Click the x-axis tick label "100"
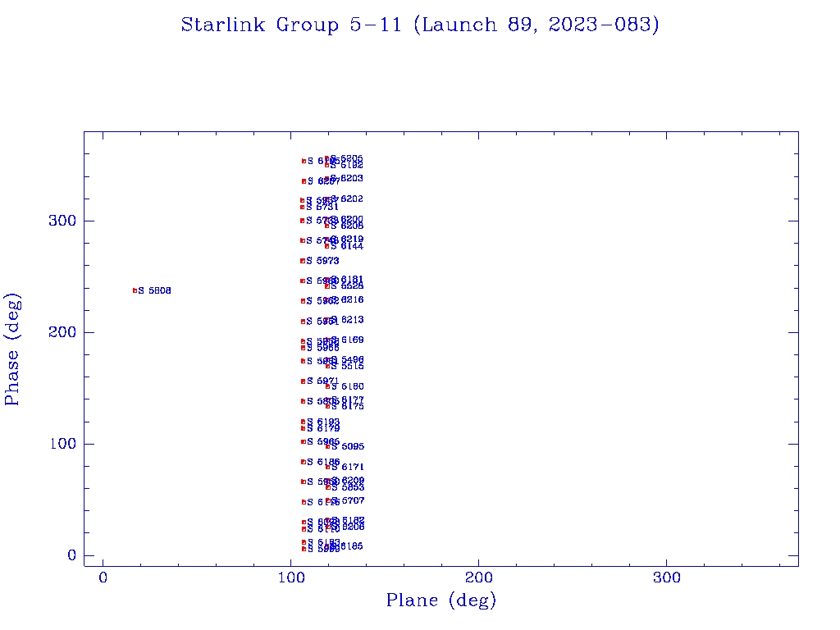This screenshot has width=840, height=630. 291,578
